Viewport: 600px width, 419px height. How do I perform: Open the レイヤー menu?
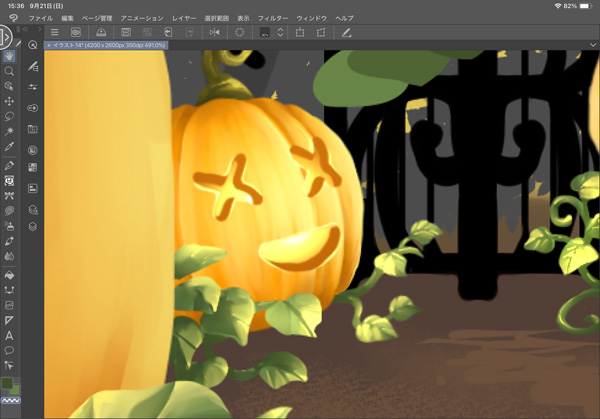185,18
